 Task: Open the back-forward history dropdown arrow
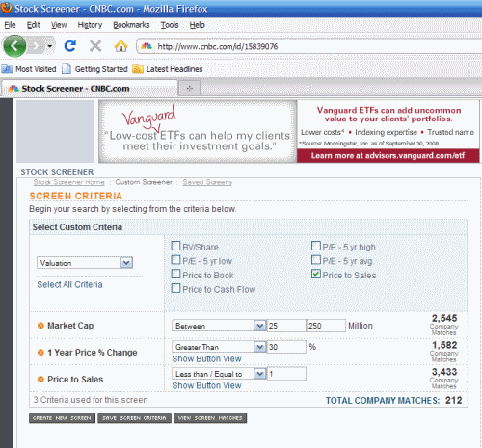tap(50, 46)
